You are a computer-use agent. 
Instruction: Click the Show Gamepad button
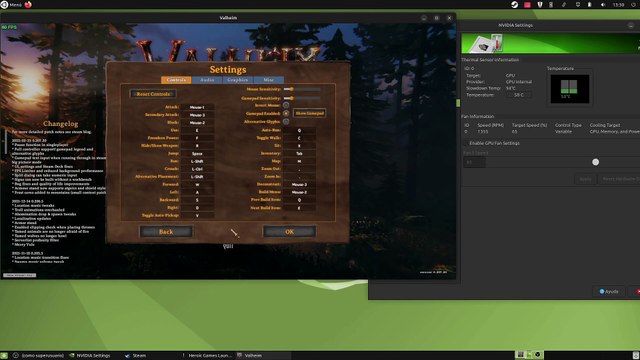coord(309,113)
